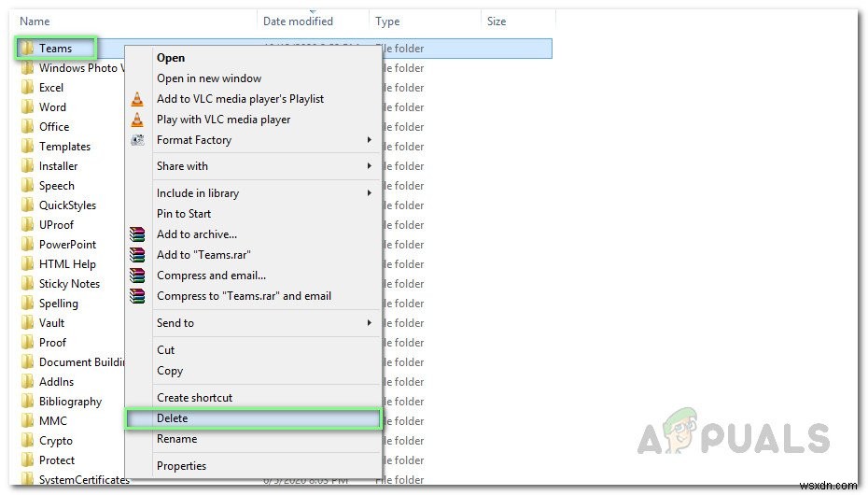The image size is (868, 495).
Task: Click the Protect folder icon
Action: [27, 460]
